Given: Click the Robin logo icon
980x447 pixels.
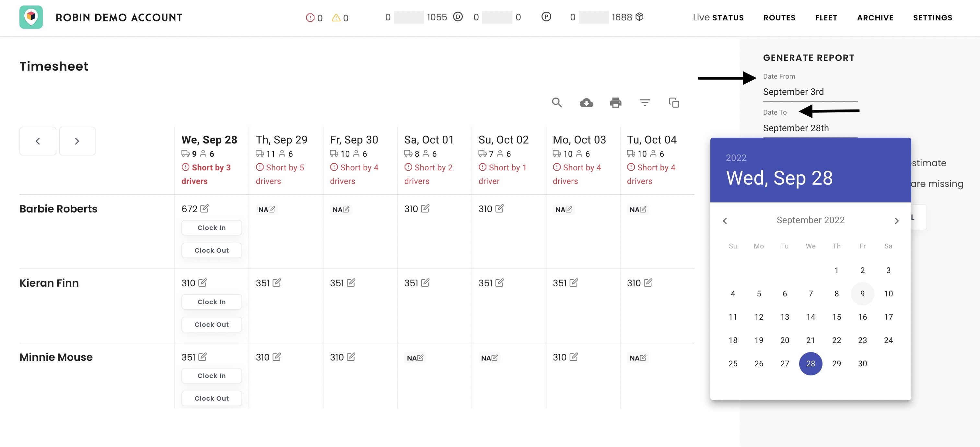Looking at the screenshot, I should click(31, 17).
